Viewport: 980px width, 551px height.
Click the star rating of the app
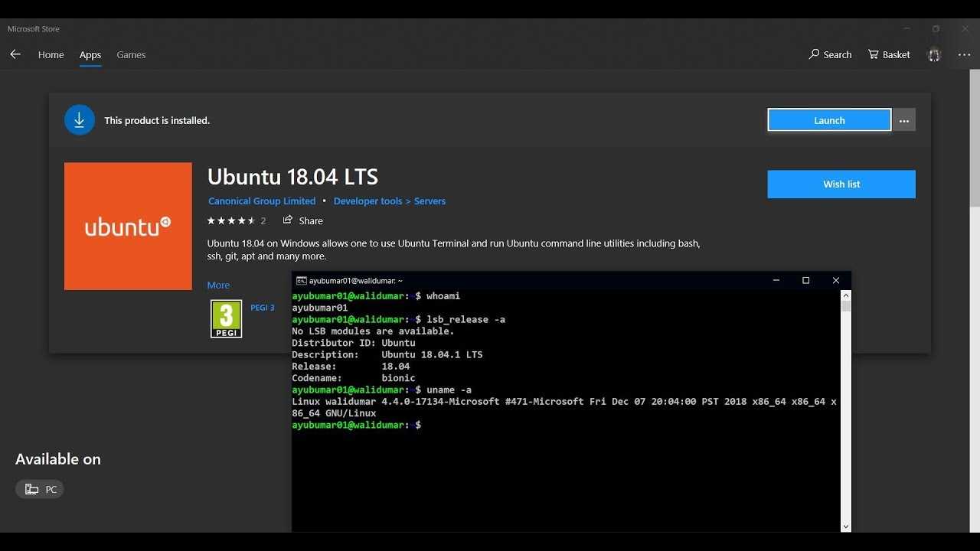[231, 220]
